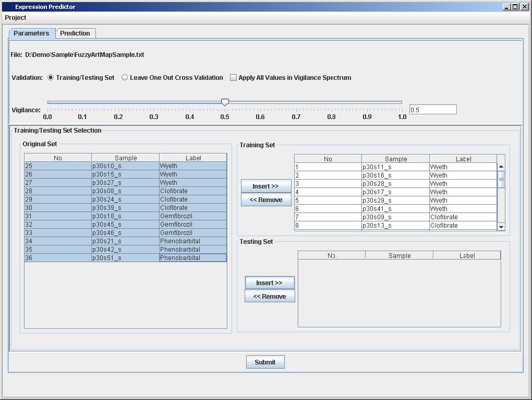
Task: Click Insert button for Training Set
Action: tap(266, 186)
